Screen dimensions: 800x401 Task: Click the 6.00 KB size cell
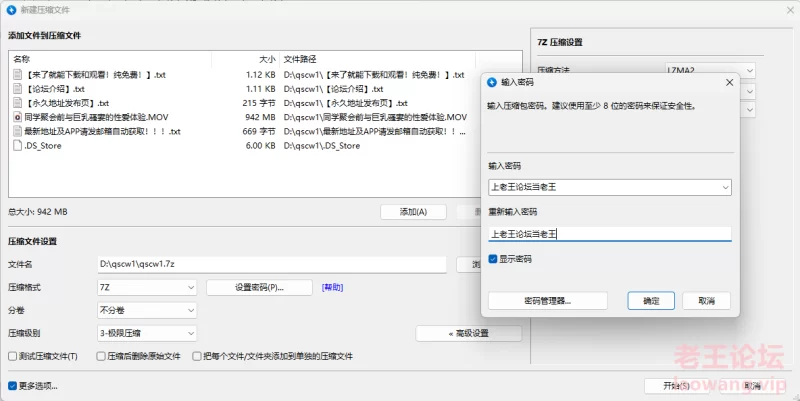pos(260,145)
